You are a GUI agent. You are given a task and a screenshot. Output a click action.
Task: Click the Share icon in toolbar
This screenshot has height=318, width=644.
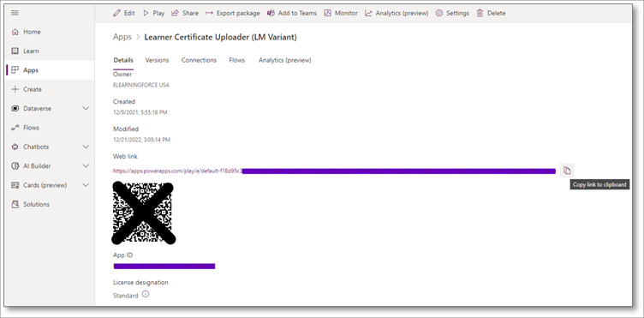pyautogui.click(x=175, y=13)
